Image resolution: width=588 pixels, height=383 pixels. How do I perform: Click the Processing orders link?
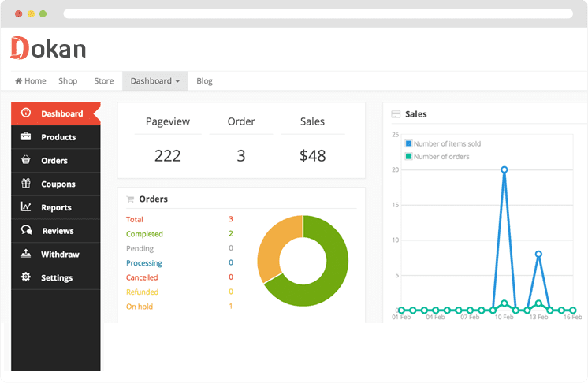tap(144, 263)
